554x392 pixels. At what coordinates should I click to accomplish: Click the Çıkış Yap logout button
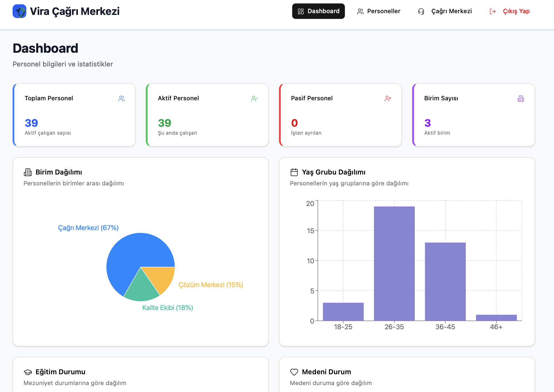click(510, 11)
